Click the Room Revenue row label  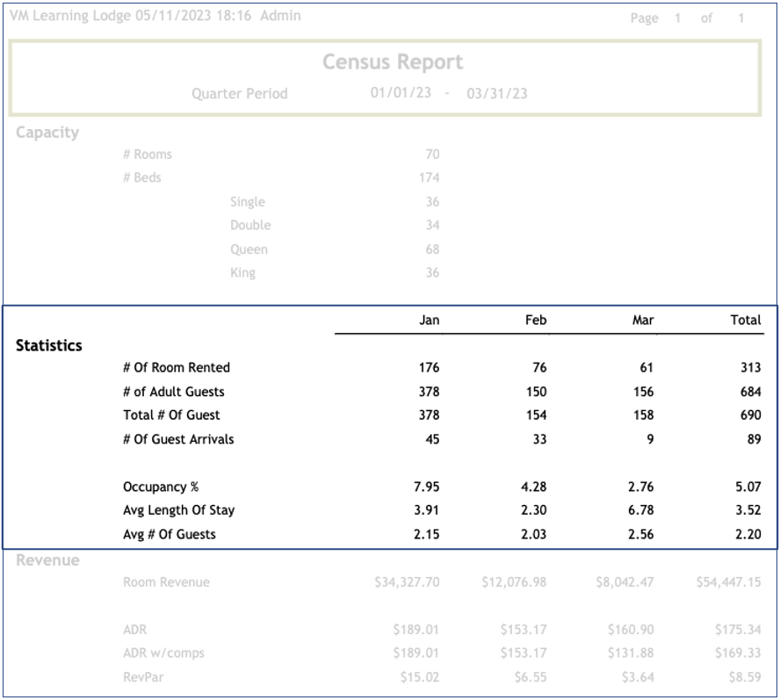click(166, 582)
